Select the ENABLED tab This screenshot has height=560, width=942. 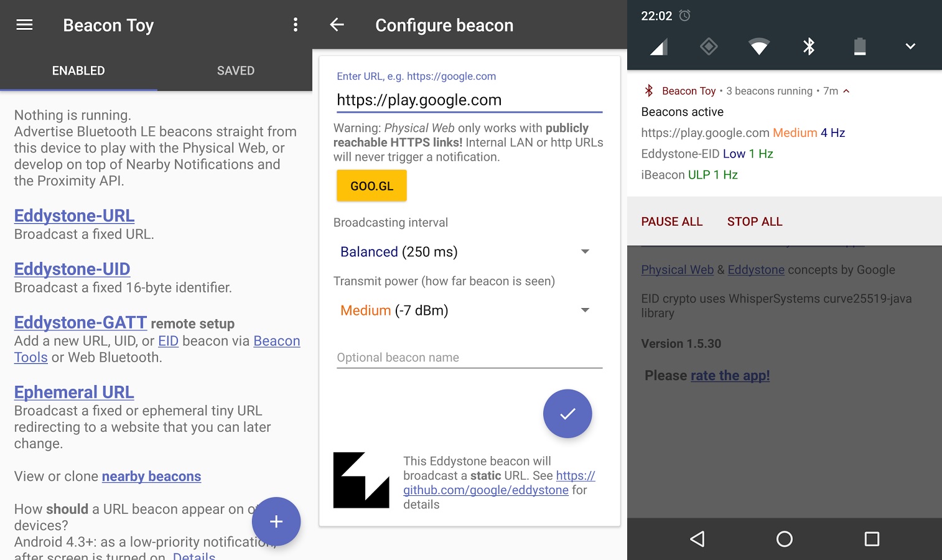tap(78, 70)
